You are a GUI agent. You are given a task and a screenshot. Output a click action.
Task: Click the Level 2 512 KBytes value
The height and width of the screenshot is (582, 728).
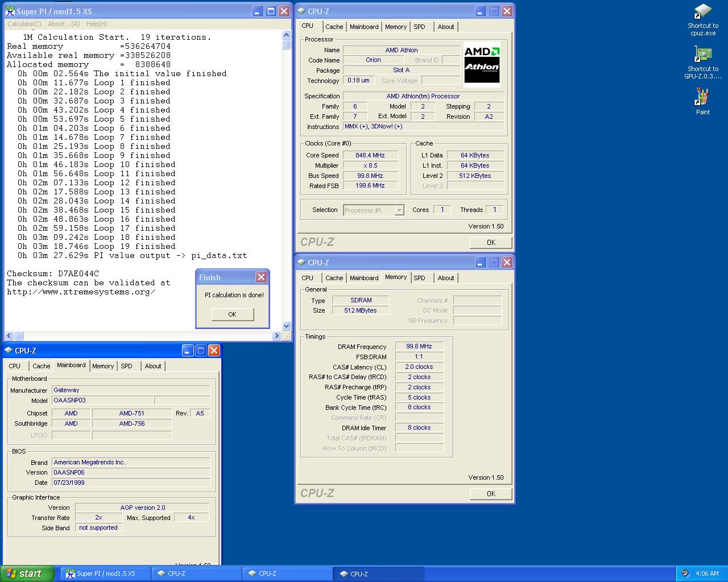click(475, 176)
